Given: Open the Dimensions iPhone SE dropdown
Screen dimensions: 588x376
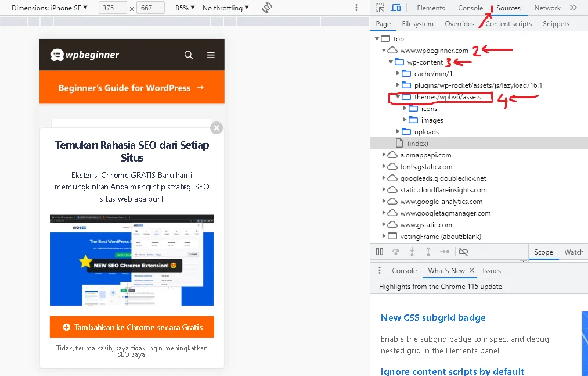Looking at the screenshot, I should tap(49, 8).
